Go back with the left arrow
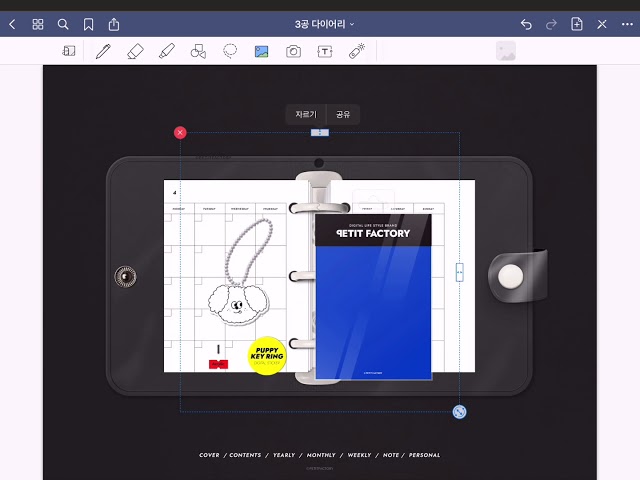Image resolution: width=640 pixels, height=480 pixels. pyautogui.click(x=12, y=24)
